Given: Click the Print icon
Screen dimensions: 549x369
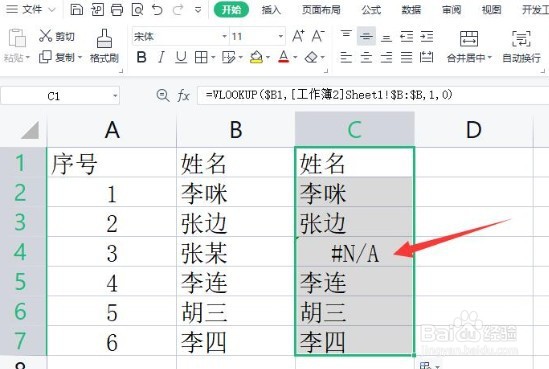Looking at the screenshot, I should tap(117, 9).
